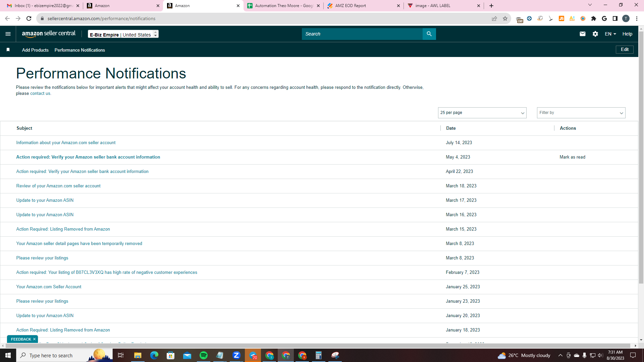Open the side panel icon in Chrome

[x=615, y=18]
